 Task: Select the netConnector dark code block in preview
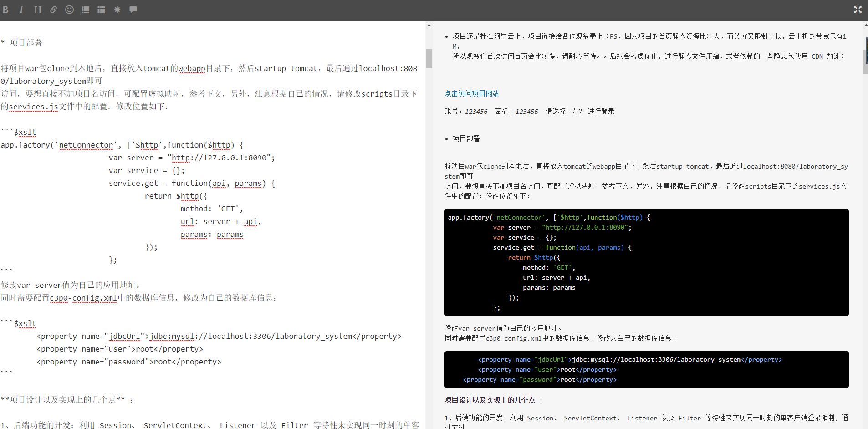646,262
